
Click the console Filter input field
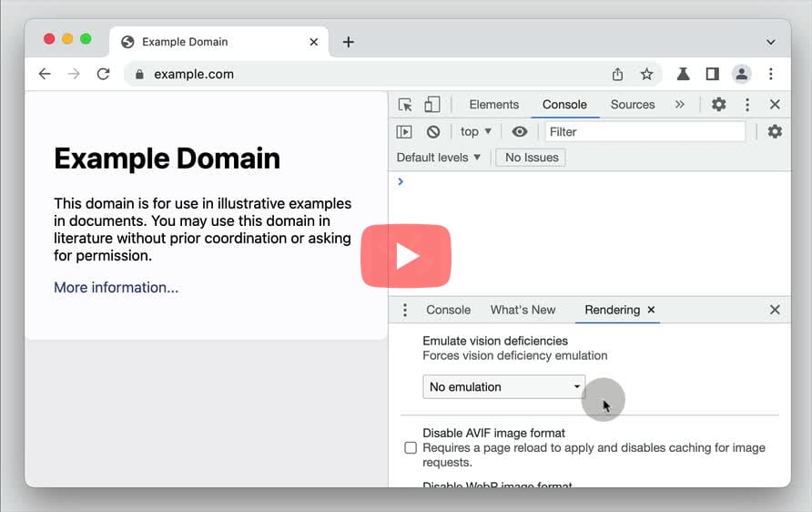click(645, 131)
